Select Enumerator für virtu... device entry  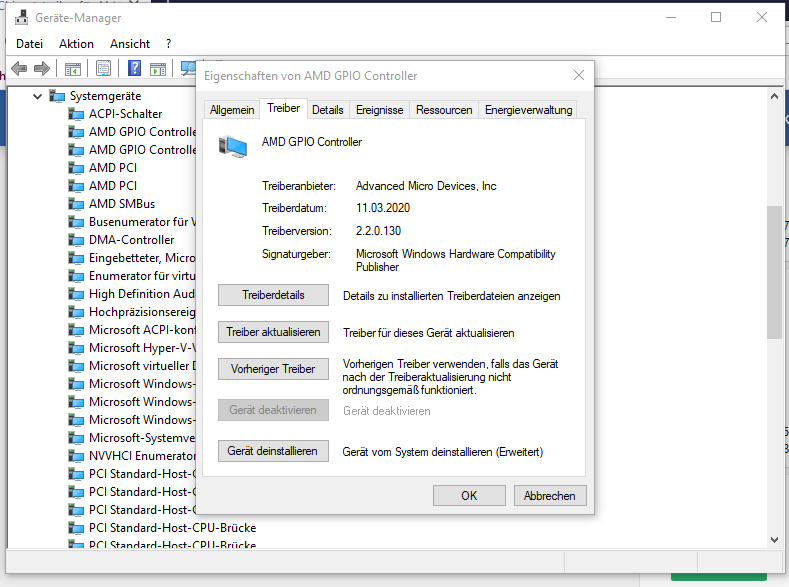click(142, 276)
